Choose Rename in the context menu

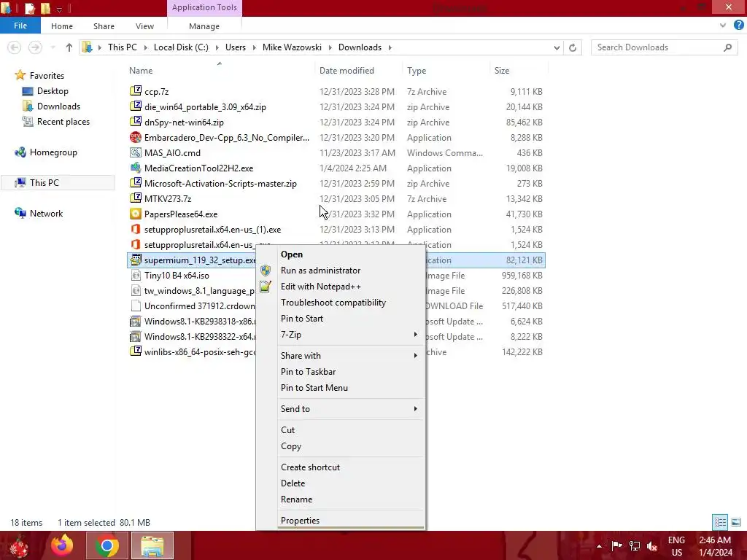point(296,499)
